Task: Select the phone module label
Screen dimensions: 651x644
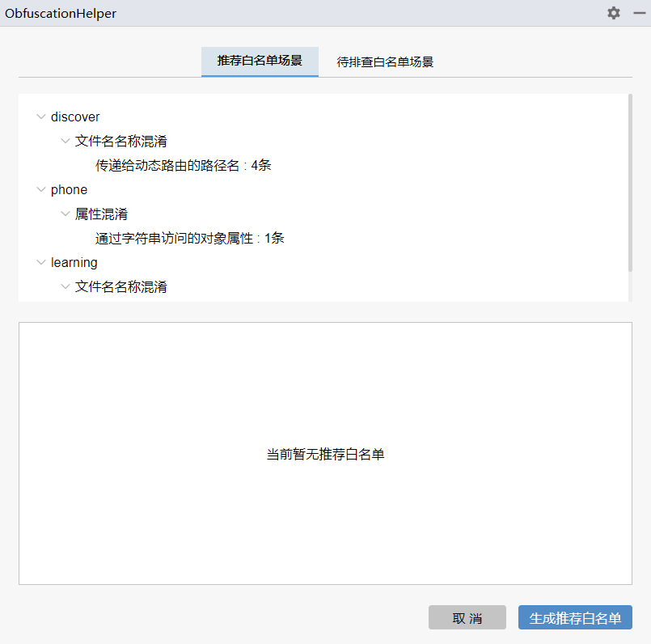Action: pyautogui.click(x=69, y=190)
